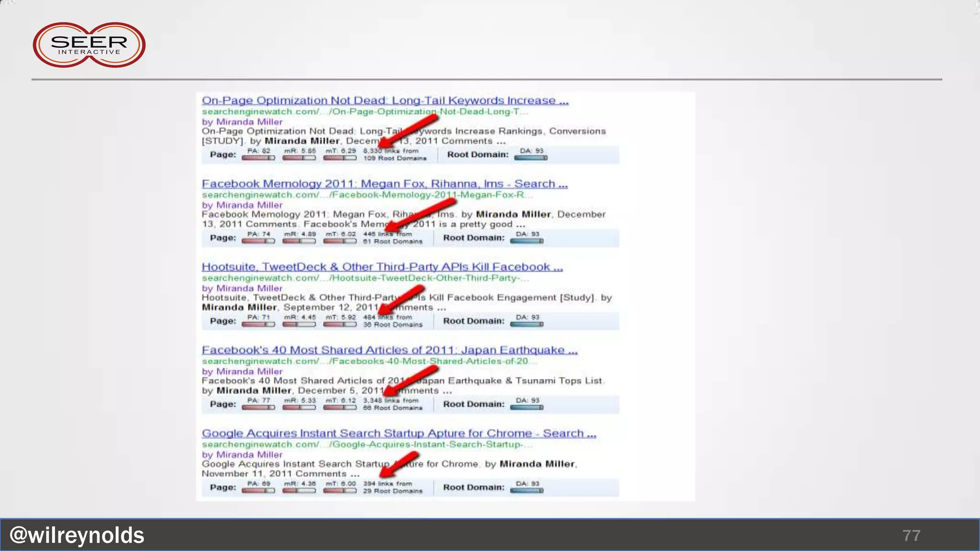Click the PA: 69 bar of last result
This screenshot has width=980, height=551.
pos(258,490)
